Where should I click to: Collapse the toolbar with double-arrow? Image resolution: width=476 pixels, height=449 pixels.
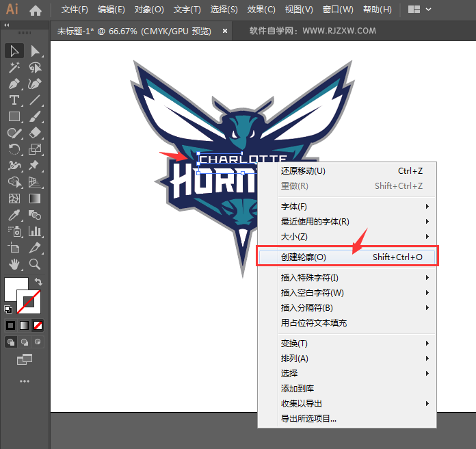[6, 25]
